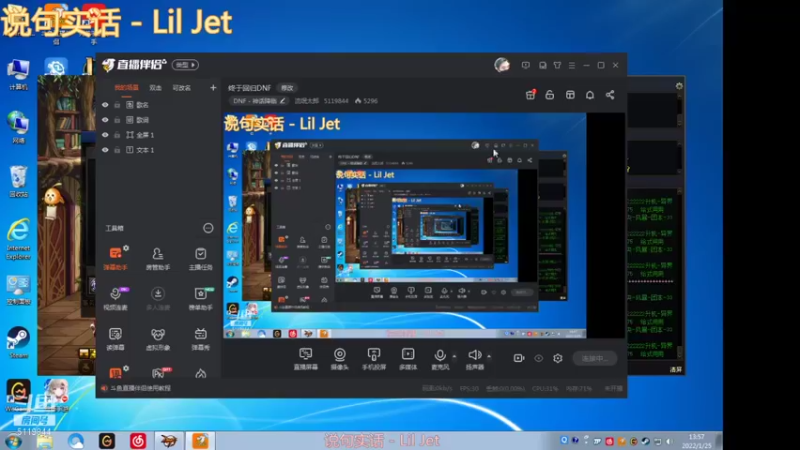Open the 多人连麦 tool
The height and width of the screenshot is (450, 800).
[x=158, y=298]
